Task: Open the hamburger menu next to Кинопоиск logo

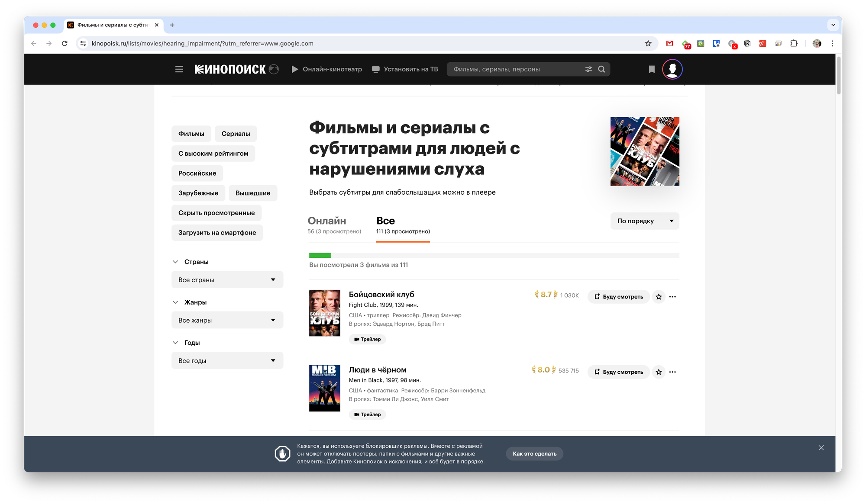Action: click(x=179, y=69)
